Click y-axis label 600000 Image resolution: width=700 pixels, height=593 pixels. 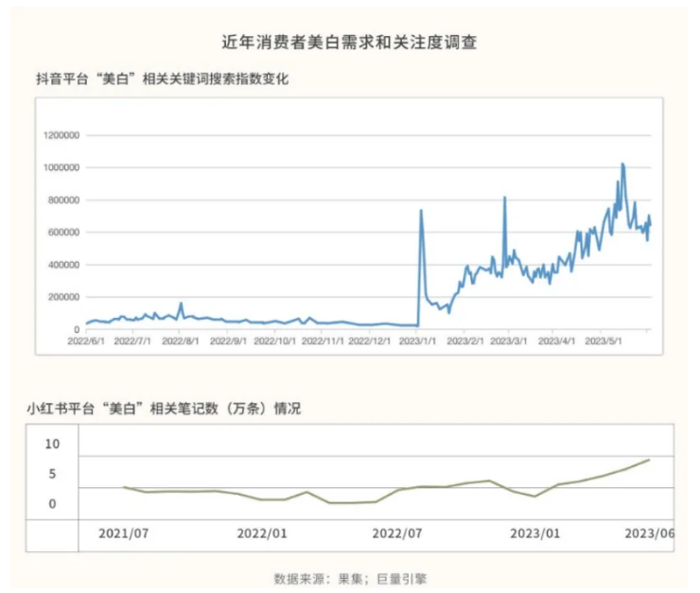click(x=63, y=233)
